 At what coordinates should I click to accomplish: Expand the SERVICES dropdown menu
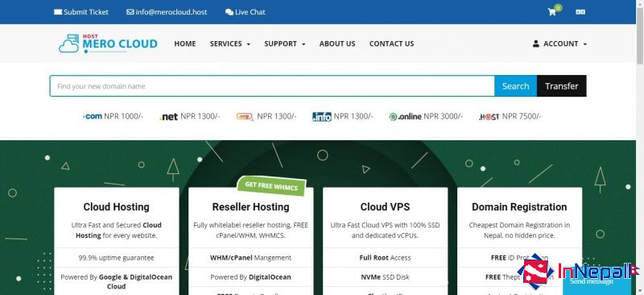point(230,44)
